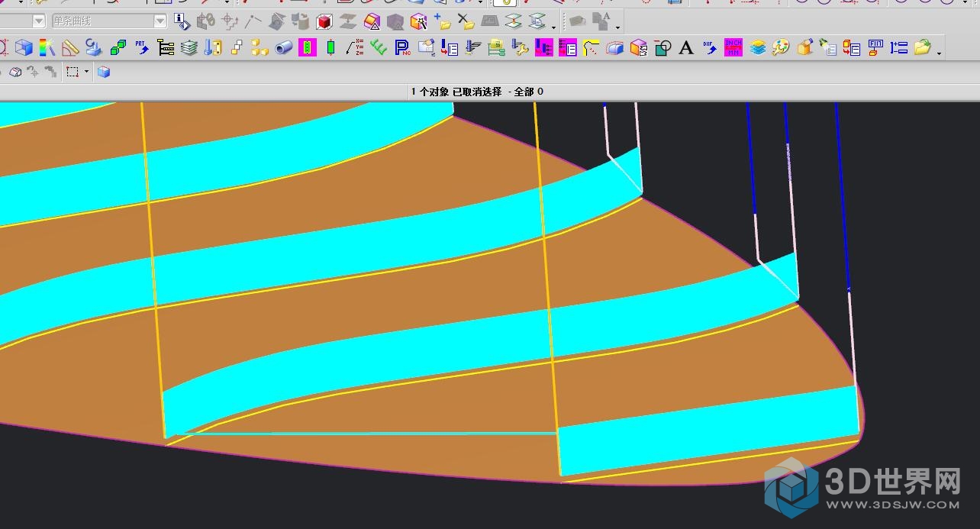Click the stacked layers icon

(189, 48)
